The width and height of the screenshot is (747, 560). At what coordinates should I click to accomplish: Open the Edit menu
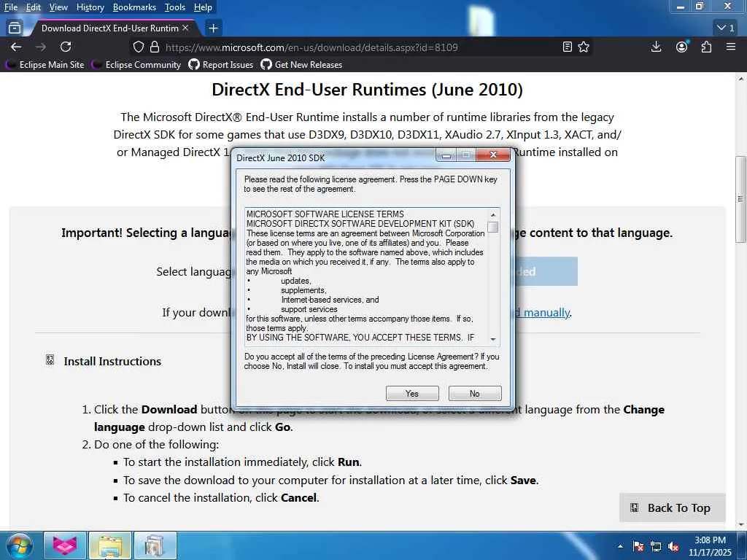(x=34, y=7)
